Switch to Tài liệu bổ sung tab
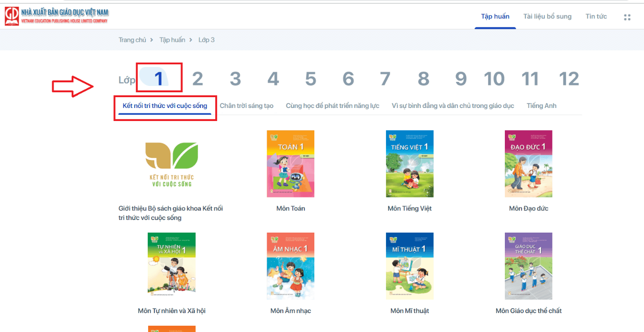The image size is (644, 332). (x=547, y=17)
